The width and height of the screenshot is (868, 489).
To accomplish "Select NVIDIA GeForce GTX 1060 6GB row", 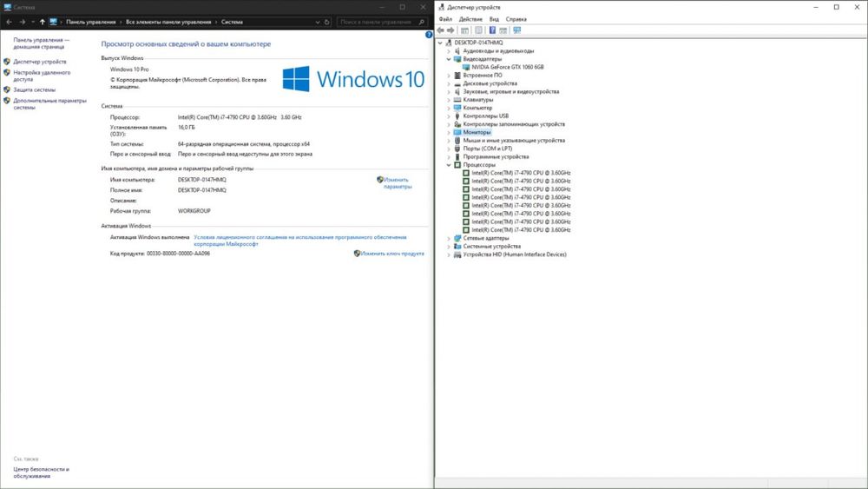I will point(508,67).
